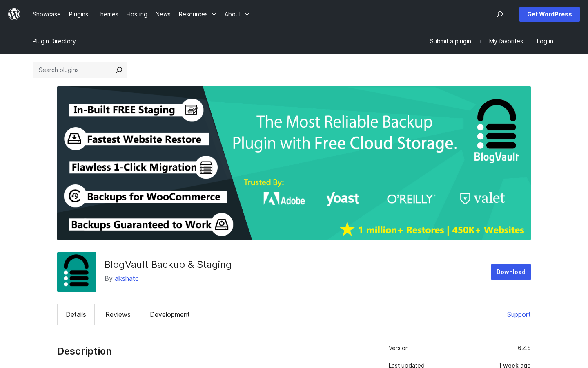
Task: Click the BlogVault Backup & Staging title
Action: (x=168, y=265)
